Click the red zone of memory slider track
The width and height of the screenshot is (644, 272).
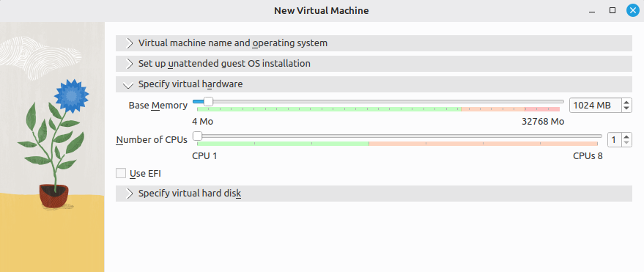542,109
